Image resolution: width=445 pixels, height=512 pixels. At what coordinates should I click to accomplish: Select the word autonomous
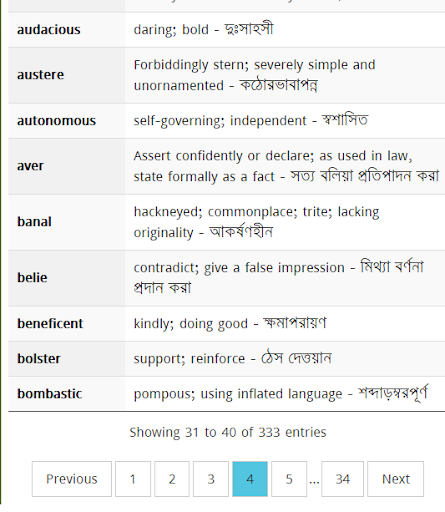pyautogui.click(x=56, y=120)
